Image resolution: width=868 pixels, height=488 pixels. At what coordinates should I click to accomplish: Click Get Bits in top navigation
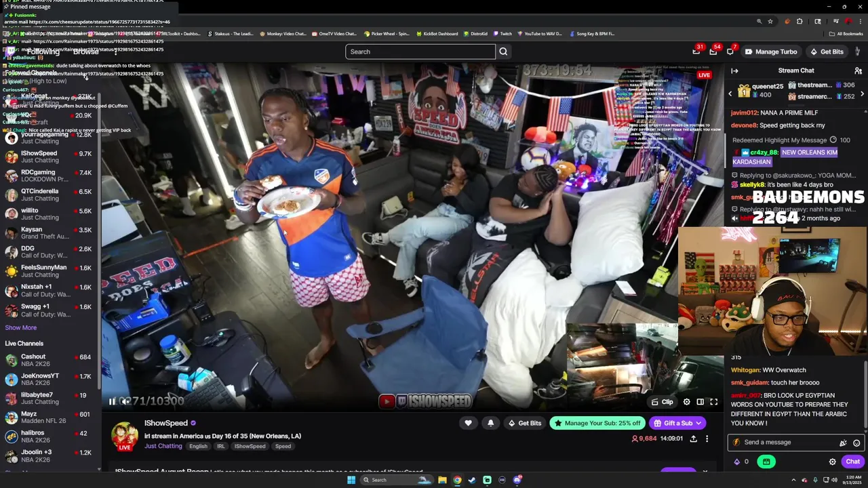826,52
